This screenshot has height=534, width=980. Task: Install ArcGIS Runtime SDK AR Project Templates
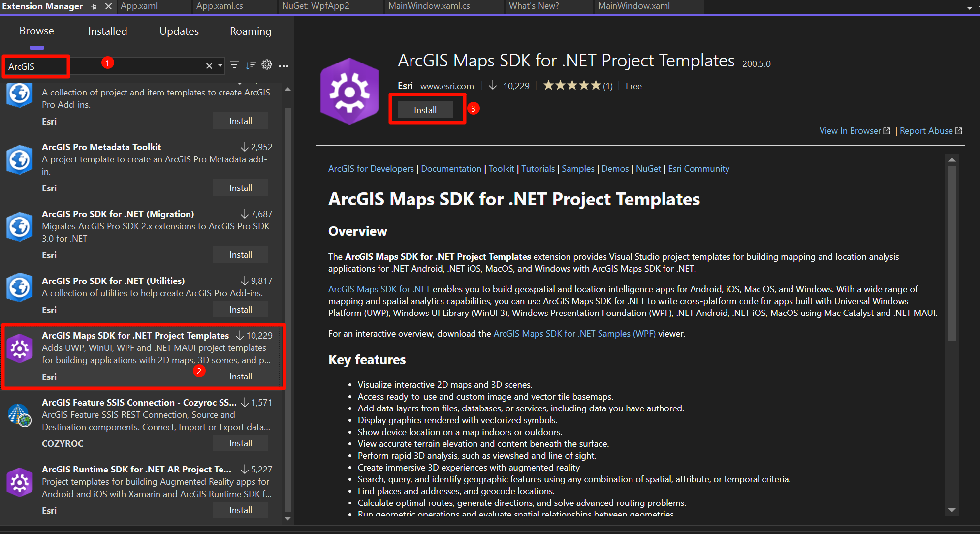click(241, 510)
